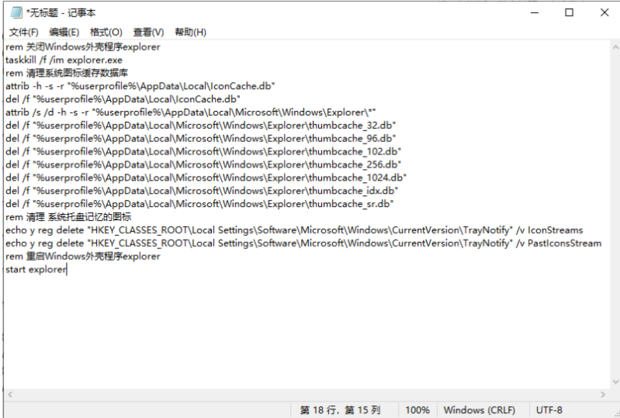Maximize the Notepad window
This screenshot has width=620, height=418.
tap(569, 13)
